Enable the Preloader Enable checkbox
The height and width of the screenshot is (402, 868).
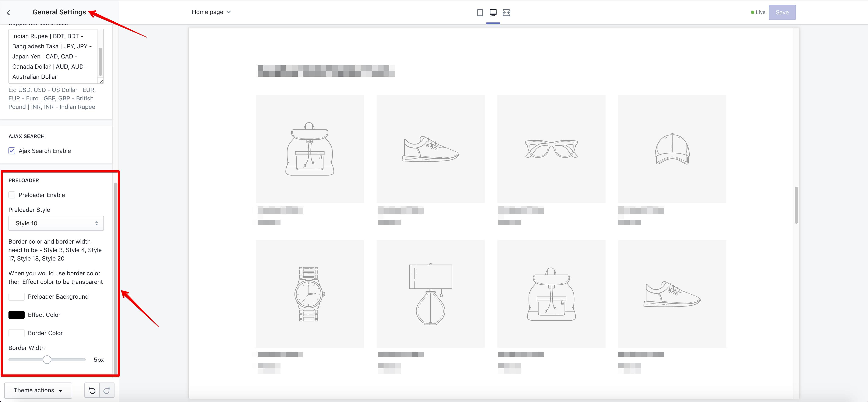pos(12,195)
